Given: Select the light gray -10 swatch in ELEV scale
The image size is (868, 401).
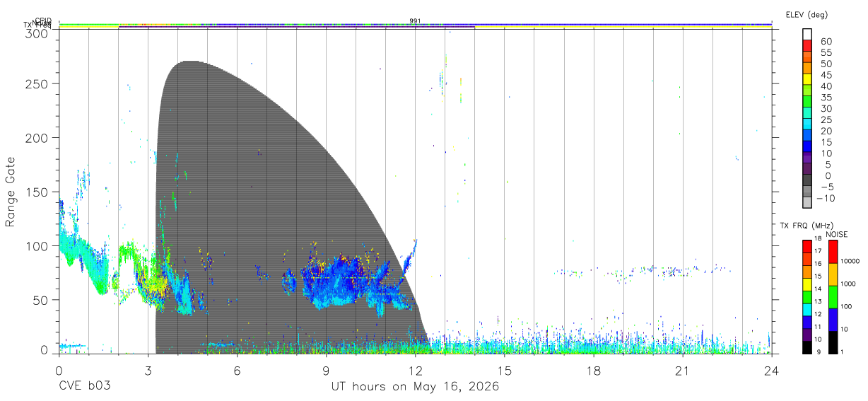Looking at the screenshot, I should click(807, 202).
